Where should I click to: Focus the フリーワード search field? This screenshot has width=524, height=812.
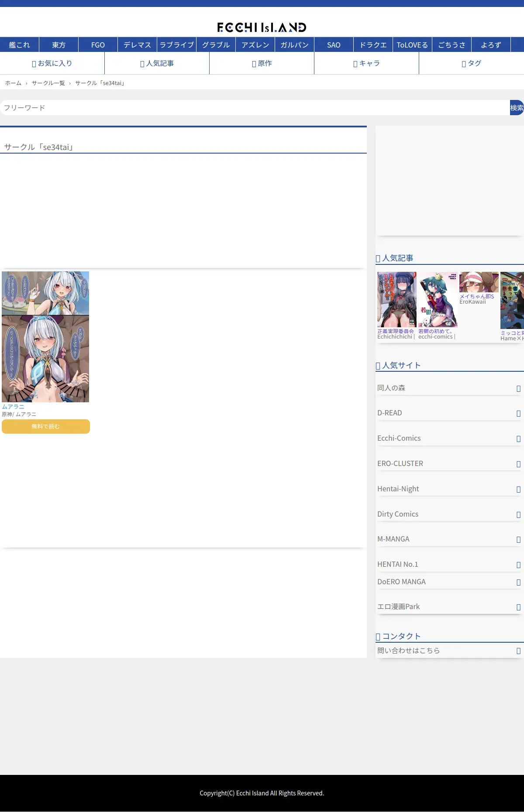pyautogui.click(x=255, y=108)
